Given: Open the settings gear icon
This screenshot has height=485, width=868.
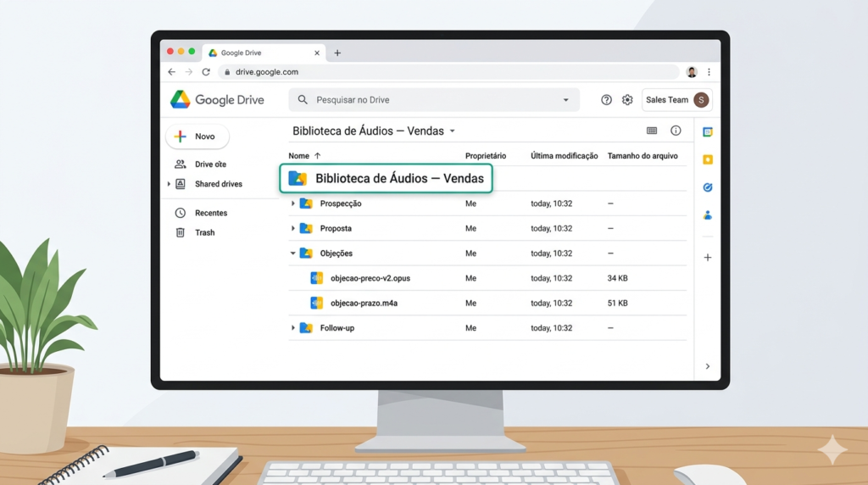Looking at the screenshot, I should pyautogui.click(x=627, y=100).
